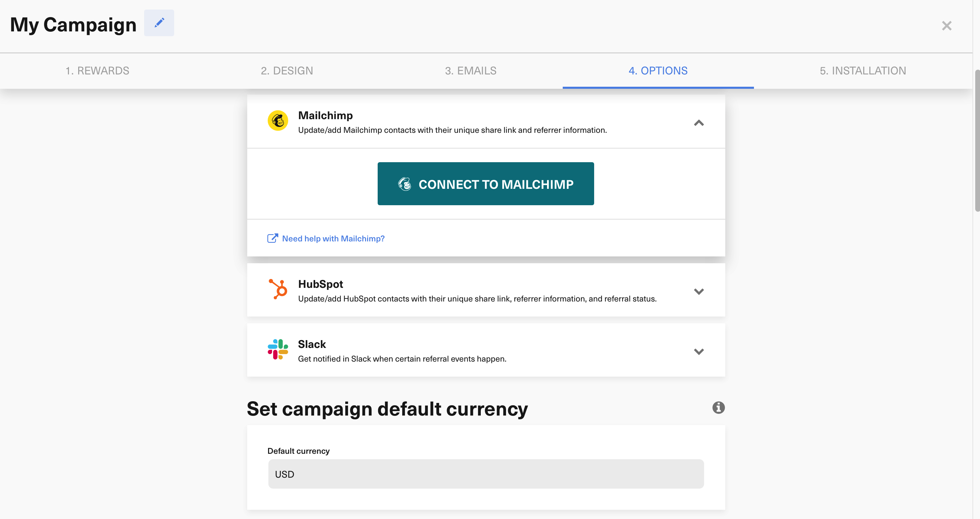This screenshot has height=519, width=980.
Task: Switch to the Rewards tab
Action: (97, 71)
